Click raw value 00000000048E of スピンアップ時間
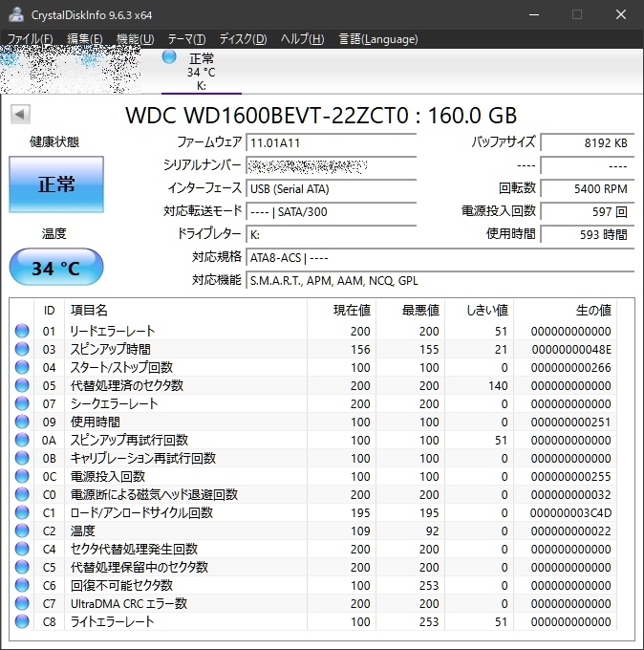 pos(571,350)
